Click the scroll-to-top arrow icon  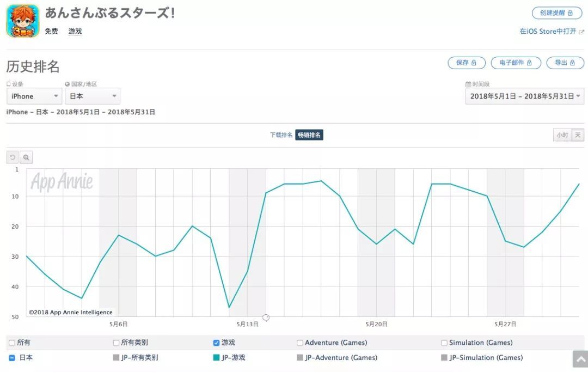coord(580,359)
